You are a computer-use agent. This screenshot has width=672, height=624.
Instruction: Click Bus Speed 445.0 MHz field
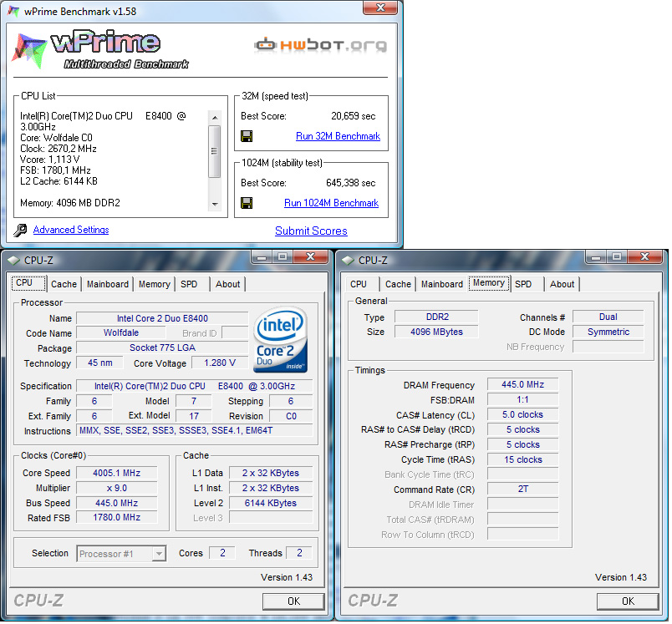tap(116, 503)
